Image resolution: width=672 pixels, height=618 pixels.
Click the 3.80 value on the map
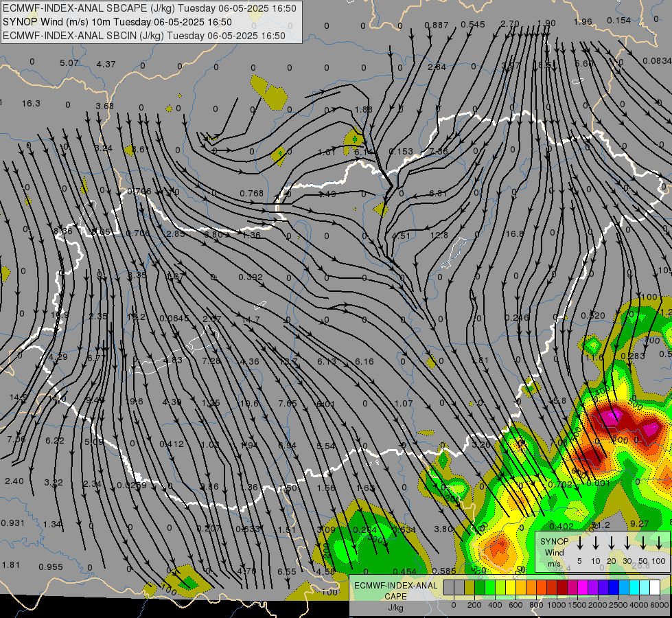point(443,529)
